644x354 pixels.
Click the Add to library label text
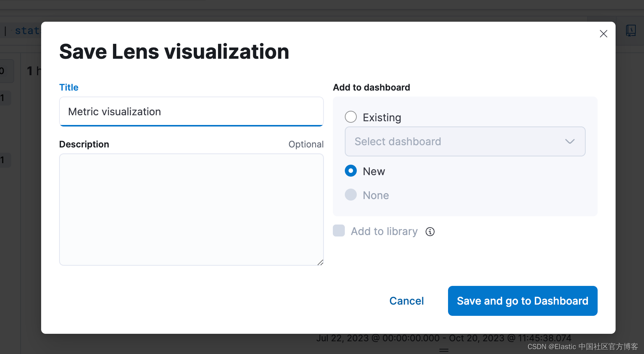384,232
